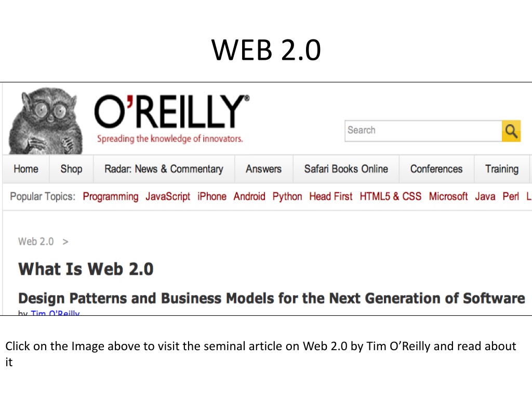This screenshot has height=399, width=532.
Task: Follow the JavaScript topic link
Action: pos(168,197)
